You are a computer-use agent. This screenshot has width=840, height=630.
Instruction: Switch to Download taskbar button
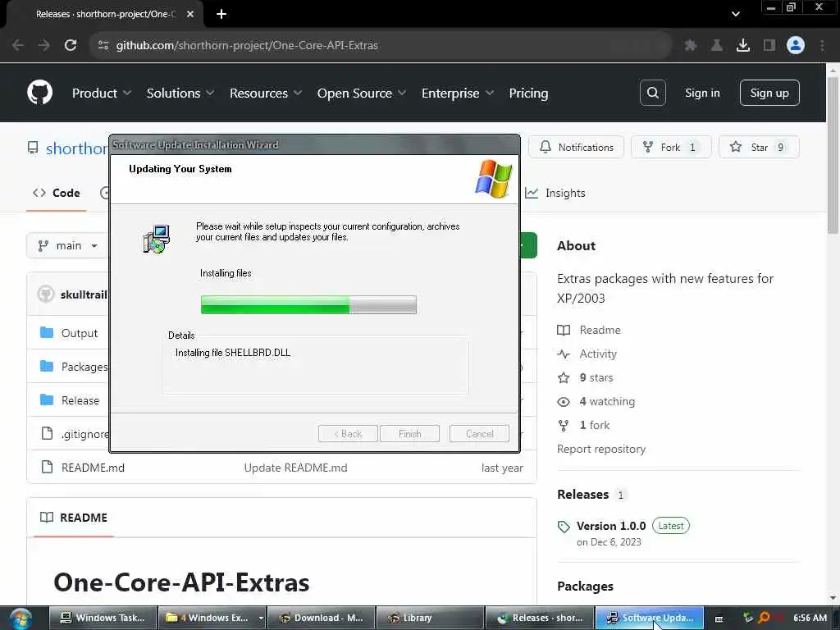pos(322,619)
